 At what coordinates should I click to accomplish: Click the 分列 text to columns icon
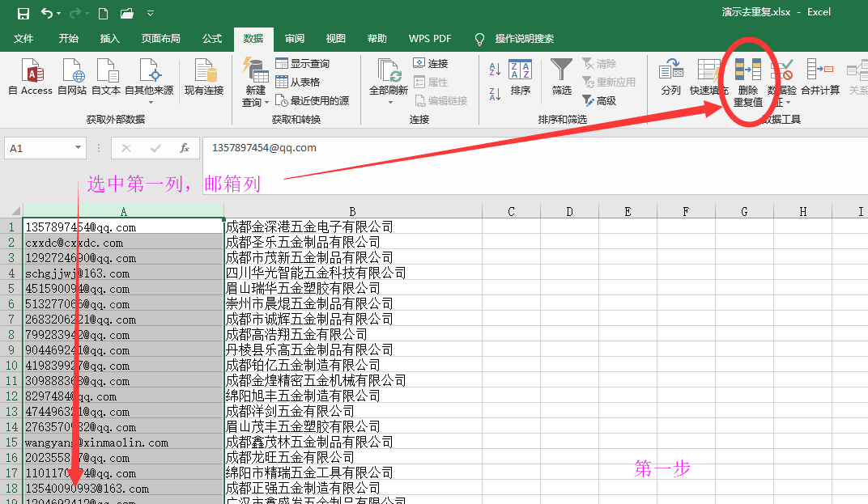tap(671, 77)
